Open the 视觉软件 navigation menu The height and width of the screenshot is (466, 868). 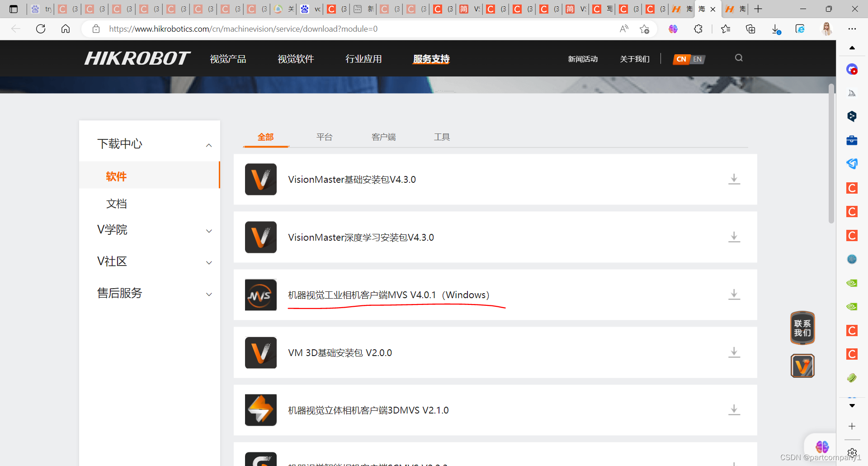click(x=296, y=59)
